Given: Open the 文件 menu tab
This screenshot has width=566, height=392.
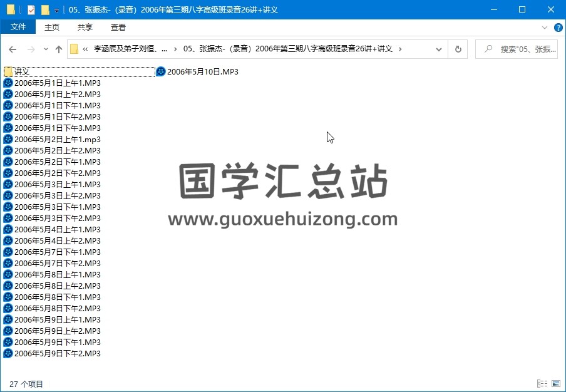Looking at the screenshot, I should click(18, 27).
